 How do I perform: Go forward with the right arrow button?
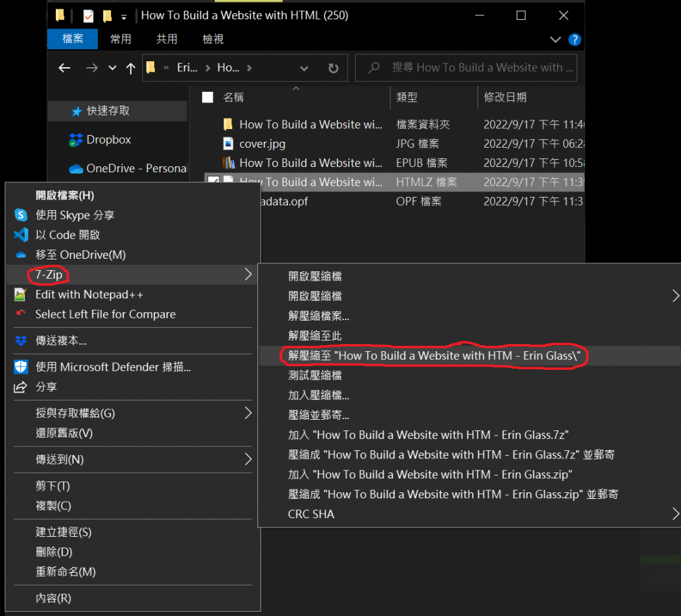click(x=92, y=68)
